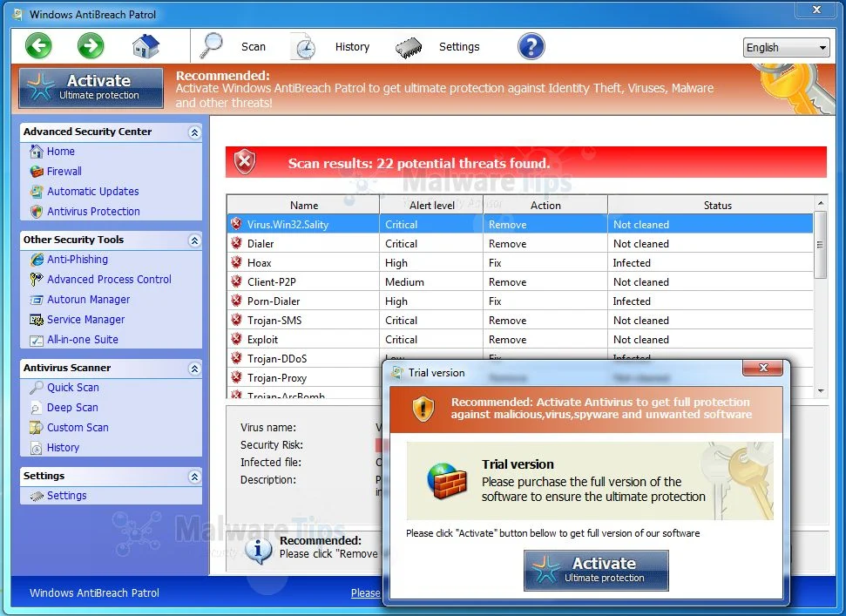Collapse the Antivirus Scanner section
Image resolution: width=846 pixels, height=616 pixels.
click(x=195, y=369)
